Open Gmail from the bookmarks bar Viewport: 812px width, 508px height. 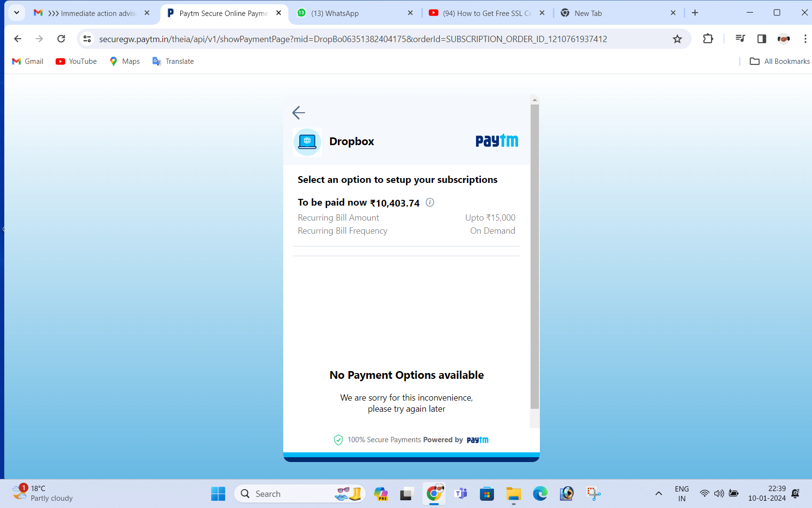click(x=27, y=61)
